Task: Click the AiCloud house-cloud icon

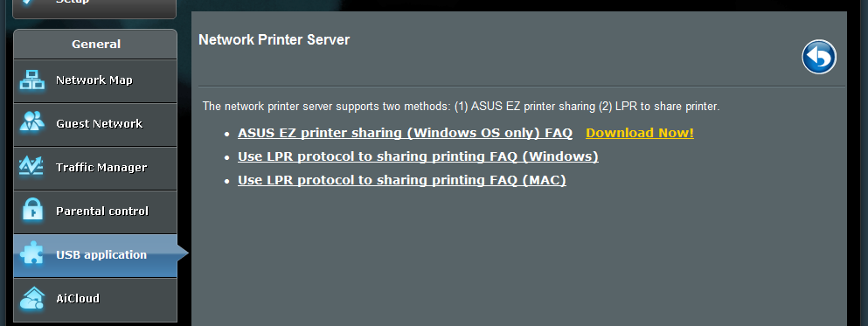Action: point(32,298)
